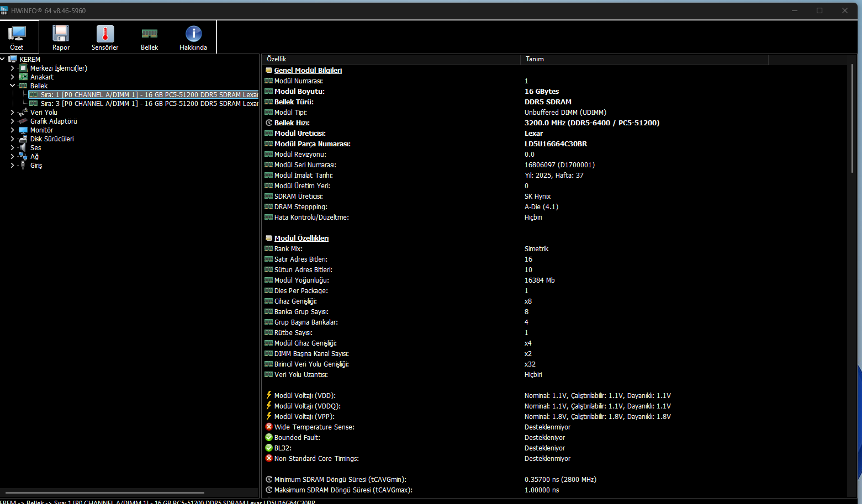Select Veri Yolu in the tree
This screenshot has width=862, height=504.
click(44, 112)
